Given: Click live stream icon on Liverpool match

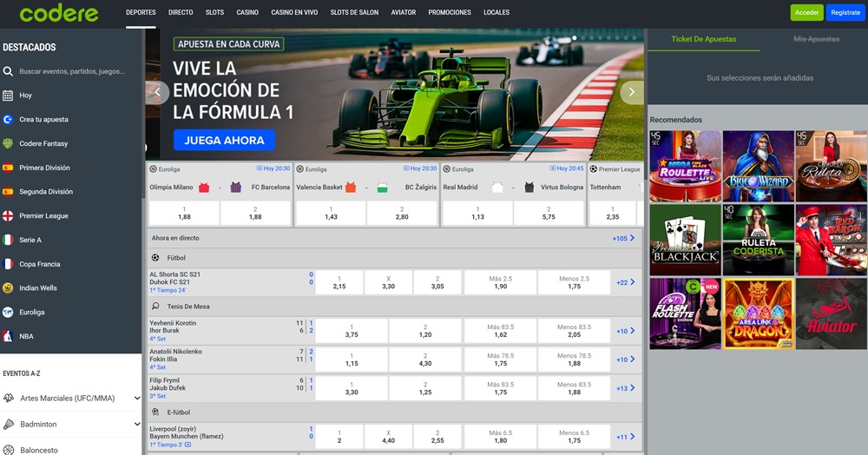Looking at the screenshot, I should [188, 445].
